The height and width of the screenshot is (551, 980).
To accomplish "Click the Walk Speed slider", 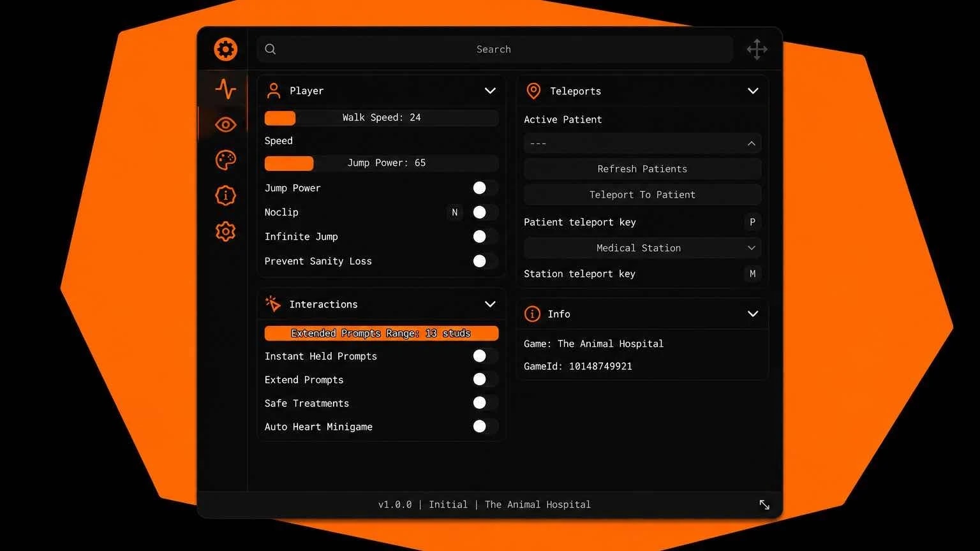I will 382,117.
